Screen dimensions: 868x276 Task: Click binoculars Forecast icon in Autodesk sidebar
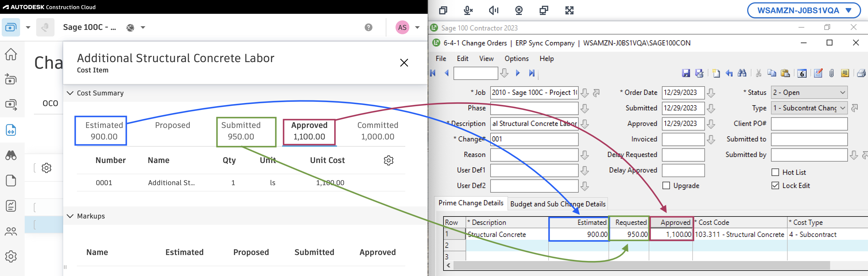click(11, 155)
